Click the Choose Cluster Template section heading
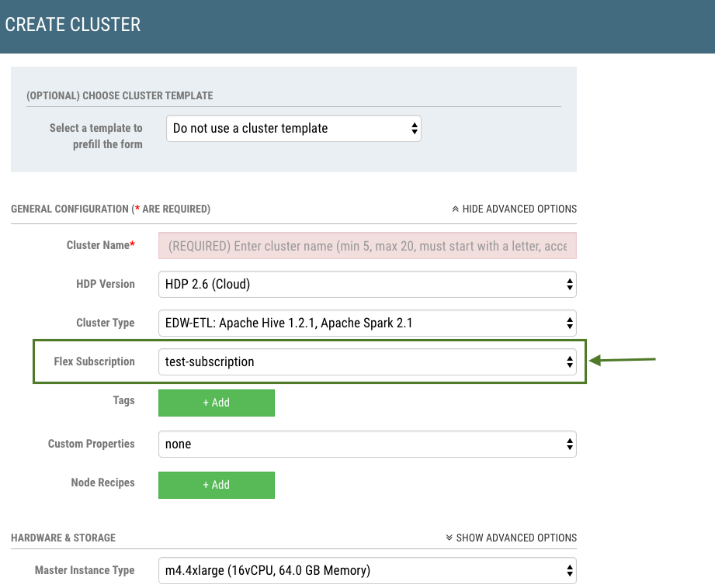Viewport: 715px width, 588px height. [120, 95]
